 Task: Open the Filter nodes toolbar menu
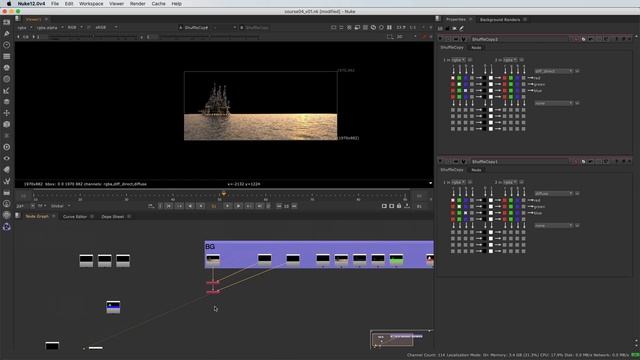[7, 79]
